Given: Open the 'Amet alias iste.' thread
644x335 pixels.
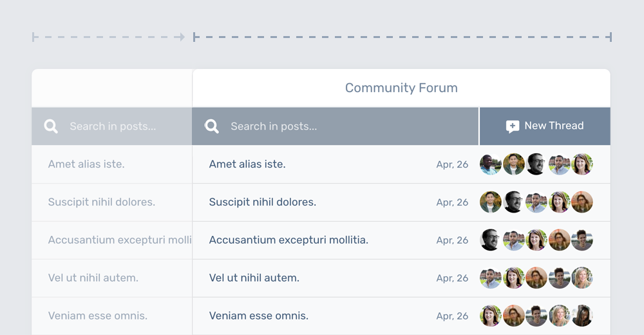Looking at the screenshot, I should pos(247,164).
